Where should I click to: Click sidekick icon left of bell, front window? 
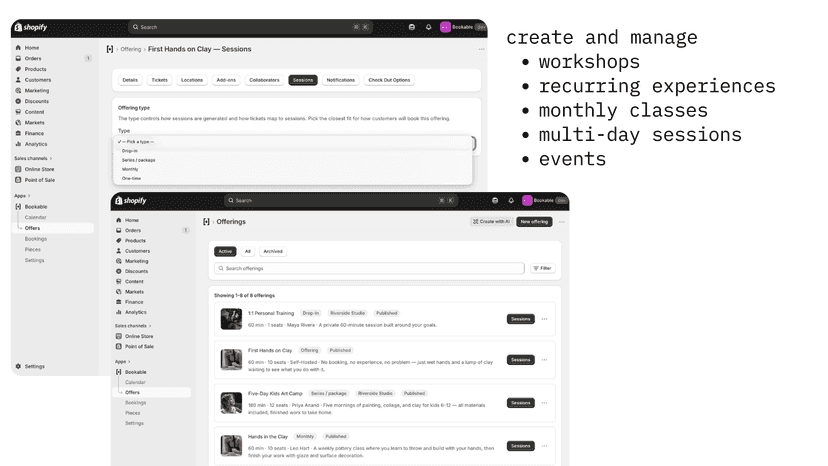495,201
